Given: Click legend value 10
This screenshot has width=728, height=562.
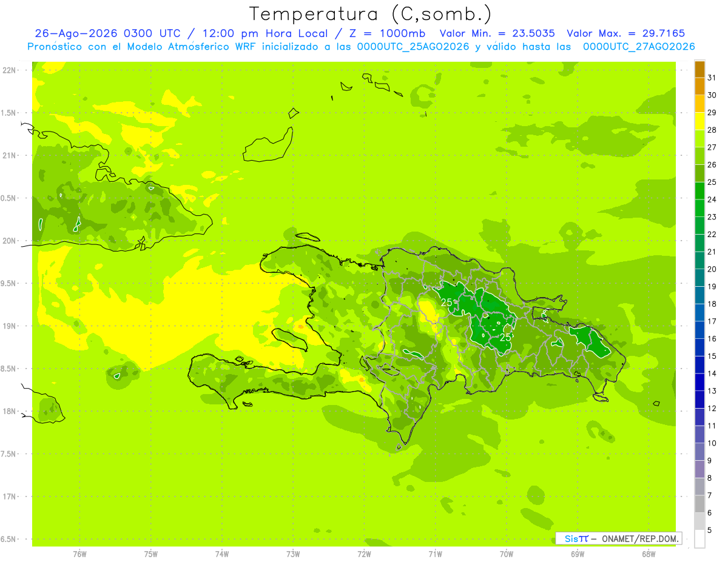Looking at the screenshot, I should [x=712, y=443].
